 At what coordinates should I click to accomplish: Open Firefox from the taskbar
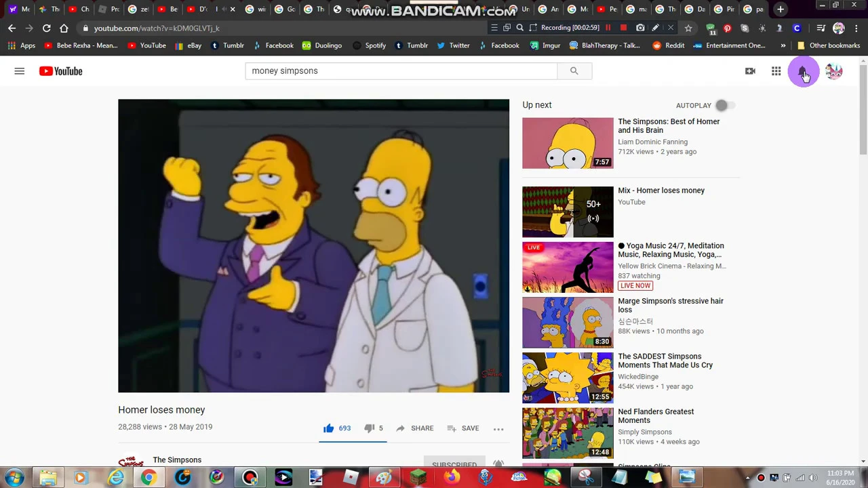point(452,478)
